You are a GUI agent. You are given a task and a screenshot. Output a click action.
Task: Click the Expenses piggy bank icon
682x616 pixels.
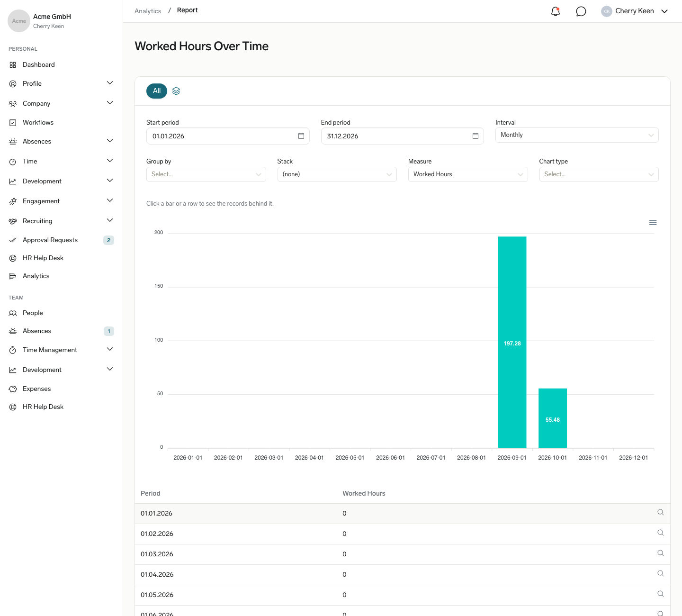13,389
